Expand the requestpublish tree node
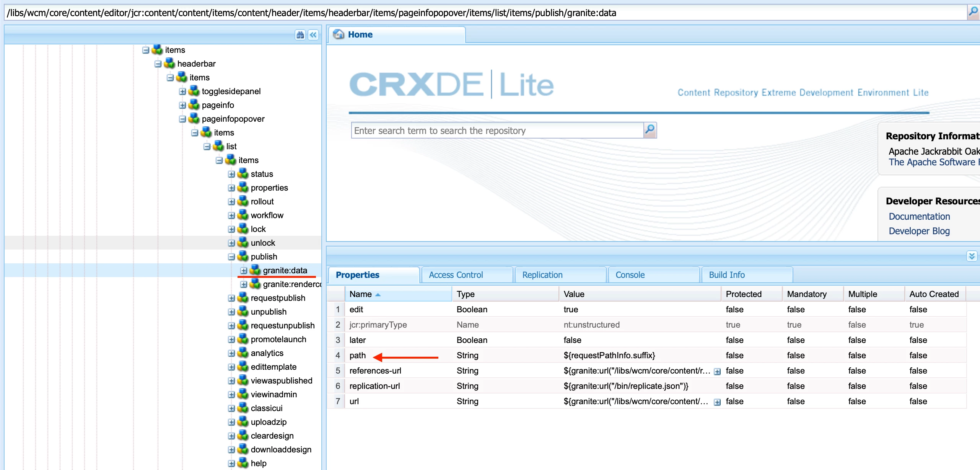Image resolution: width=980 pixels, height=470 pixels. pyautogui.click(x=231, y=298)
